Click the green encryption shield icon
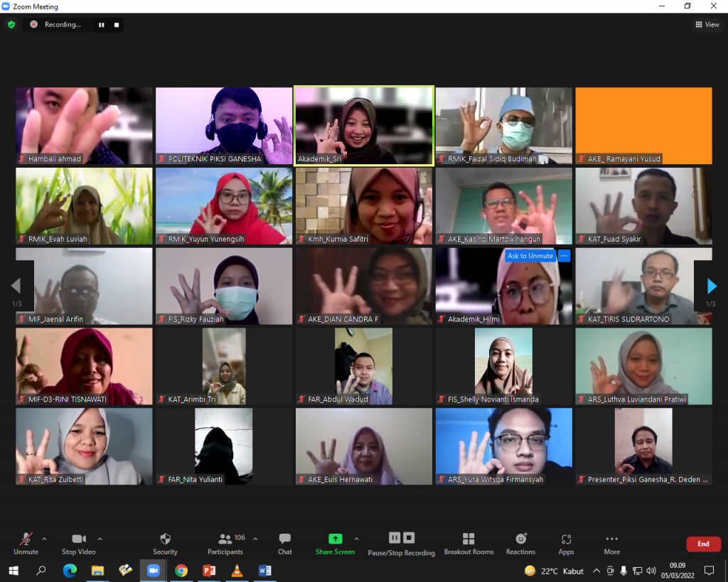728x582 pixels. (x=11, y=25)
